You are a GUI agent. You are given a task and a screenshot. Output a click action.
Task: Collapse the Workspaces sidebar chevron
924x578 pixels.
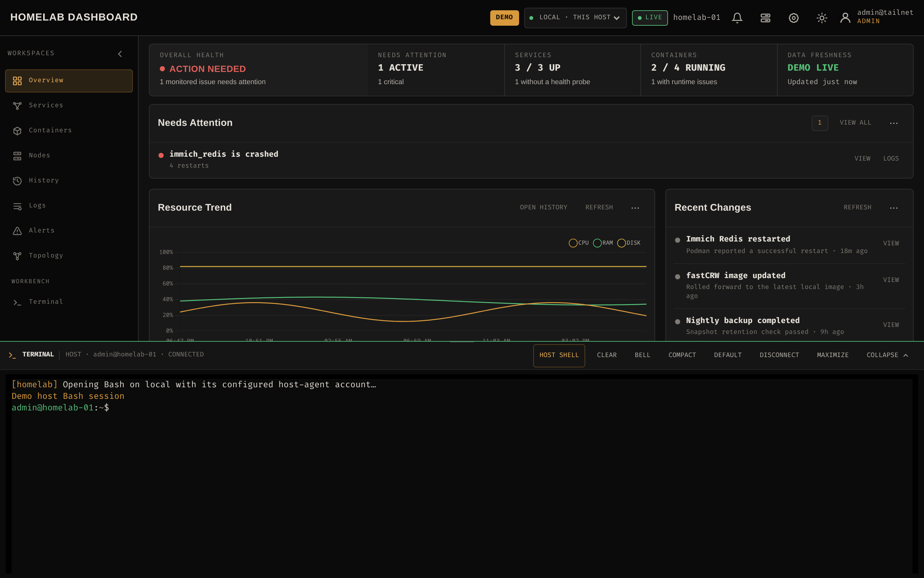pos(120,54)
